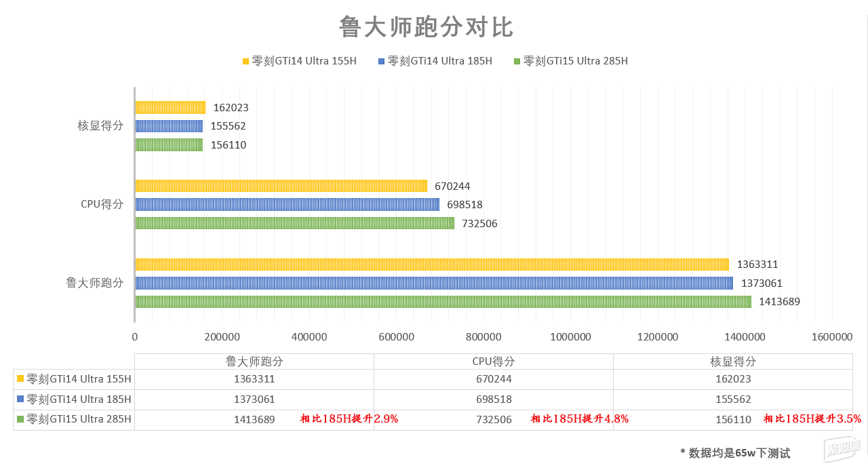The image size is (868, 470).
Task: Select the blue bar in the 鲁大师跑分 group
Action: pyautogui.click(x=434, y=283)
